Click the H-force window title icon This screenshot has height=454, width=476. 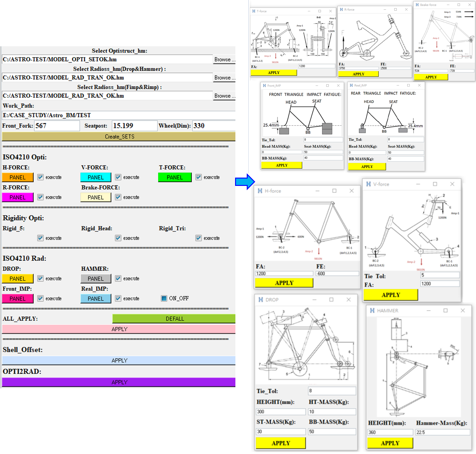click(x=260, y=191)
